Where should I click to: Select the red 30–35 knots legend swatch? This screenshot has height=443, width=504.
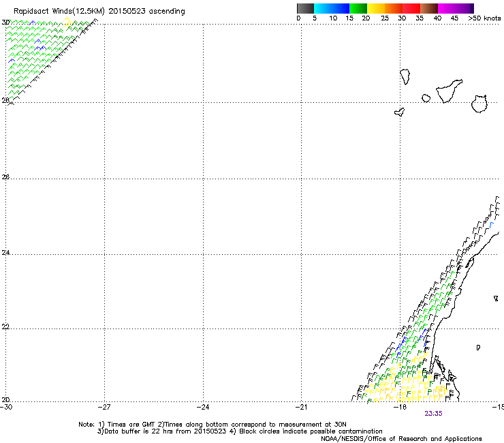(x=411, y=8)
